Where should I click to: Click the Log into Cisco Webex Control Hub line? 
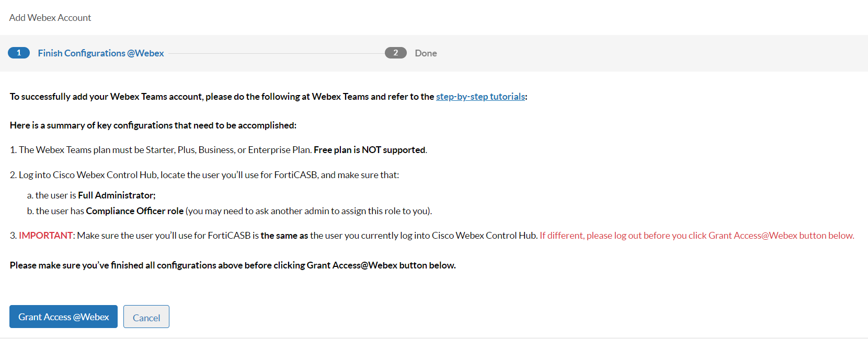204,175
